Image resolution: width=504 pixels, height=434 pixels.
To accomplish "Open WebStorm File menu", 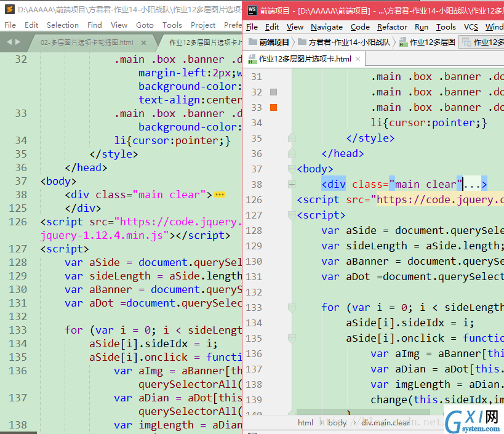I will click(252, 27).
